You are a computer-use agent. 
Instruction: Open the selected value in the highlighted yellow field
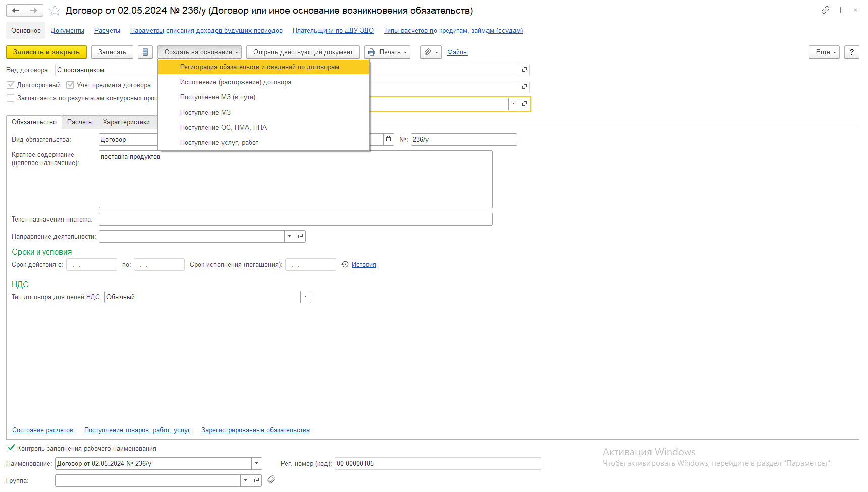pos(524,104)
